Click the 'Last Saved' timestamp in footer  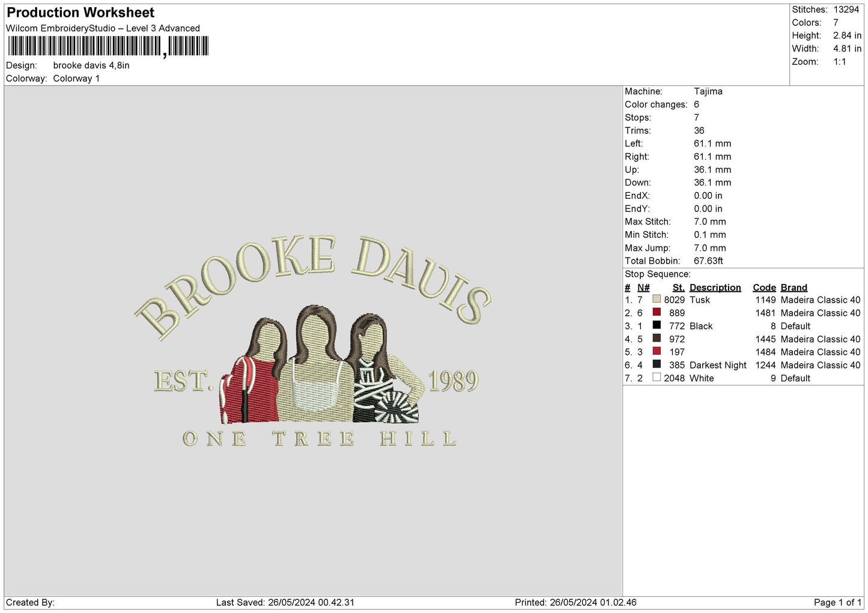(285, 602)
